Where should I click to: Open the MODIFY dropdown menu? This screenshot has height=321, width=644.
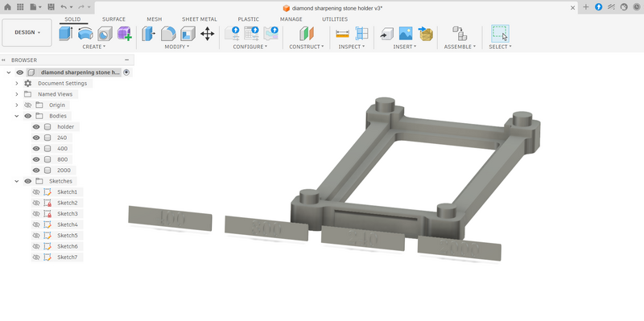pyautogui.click(x=177, y=47)
